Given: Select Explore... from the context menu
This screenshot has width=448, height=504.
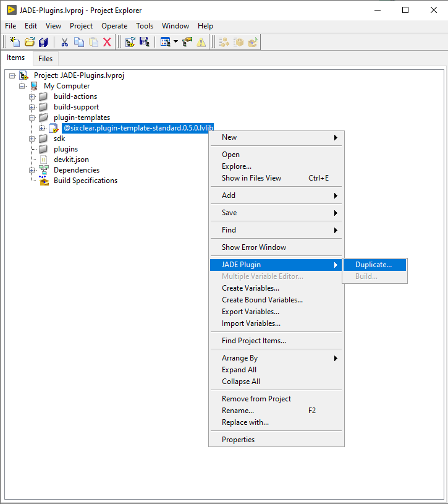Looking at the screenshot, I should click(276, 166).
